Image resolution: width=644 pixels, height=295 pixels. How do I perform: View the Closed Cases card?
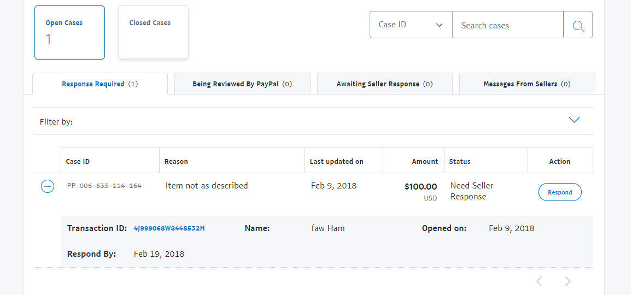(x=153, y=32)
